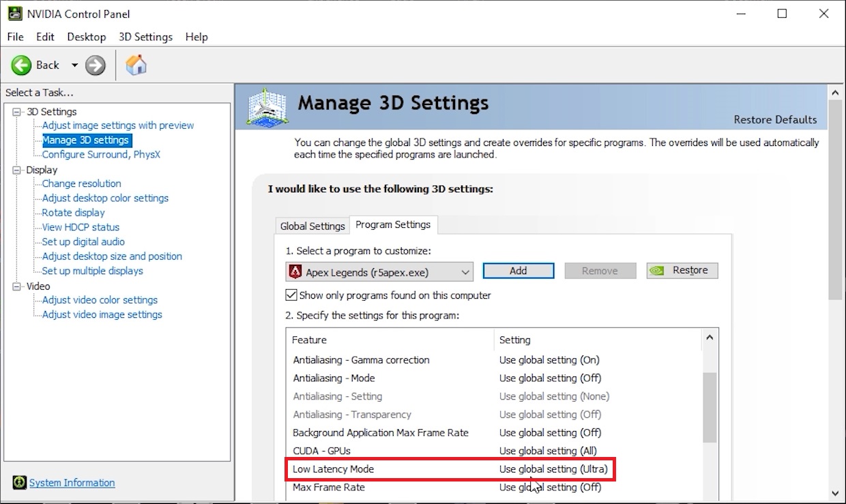The image size is (846, 504).
Task: Collapse the Display tree node
Action: pyautogui.click(x=17, y=170)
